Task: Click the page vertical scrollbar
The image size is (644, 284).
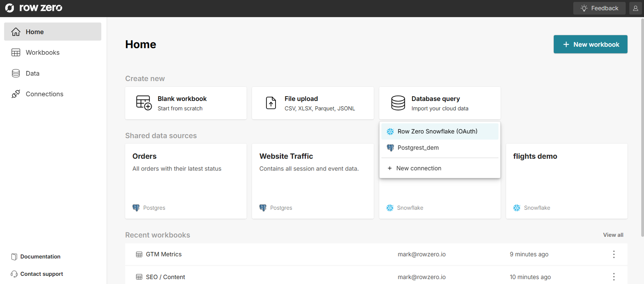Action: tap(642, 125)
